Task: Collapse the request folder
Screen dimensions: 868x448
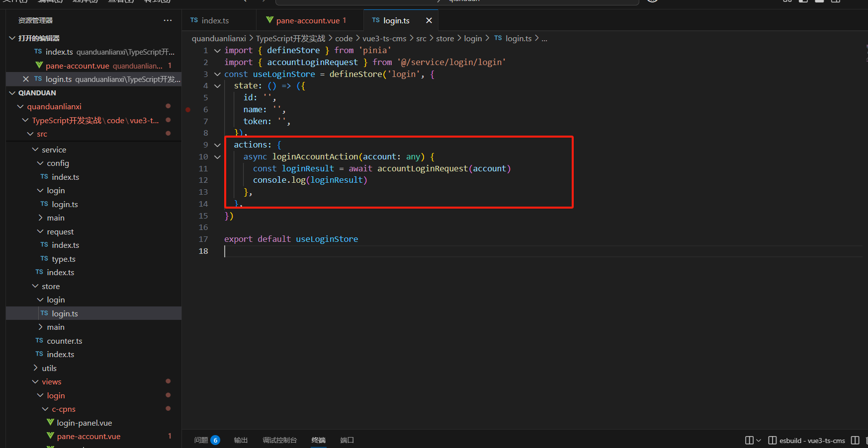Action: pos(40,232)
